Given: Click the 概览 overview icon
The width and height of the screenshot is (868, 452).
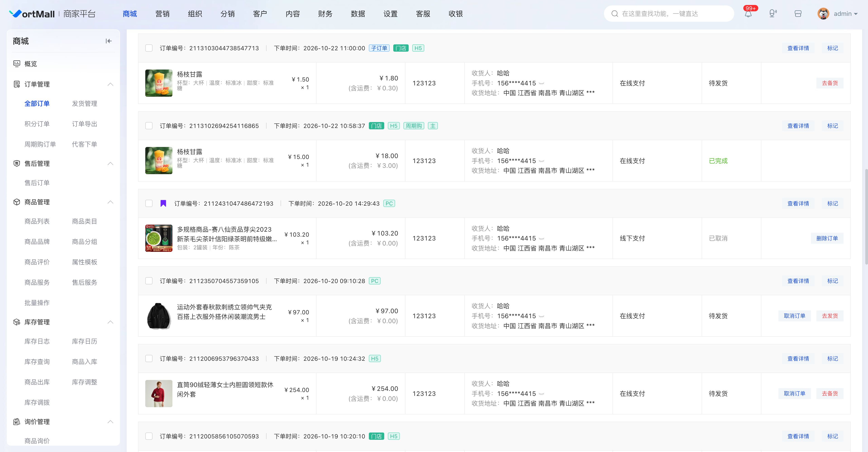Looking at the screenshot, I should point(17,64).
